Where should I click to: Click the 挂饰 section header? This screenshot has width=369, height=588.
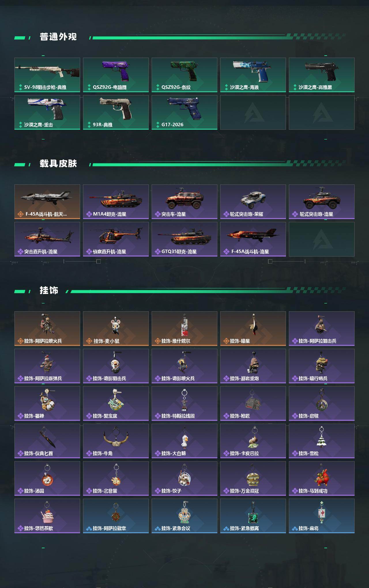pyautogui.click(x=49, y=290)
